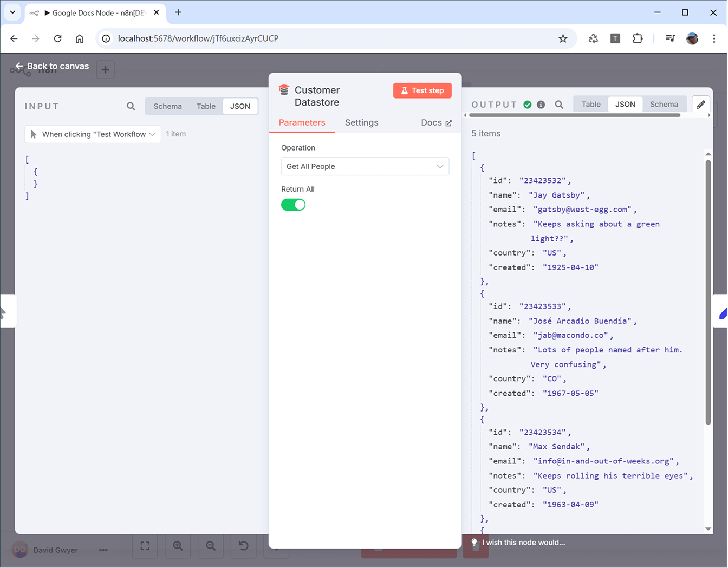
Task: Open the Settings tab
Action: 361,122
